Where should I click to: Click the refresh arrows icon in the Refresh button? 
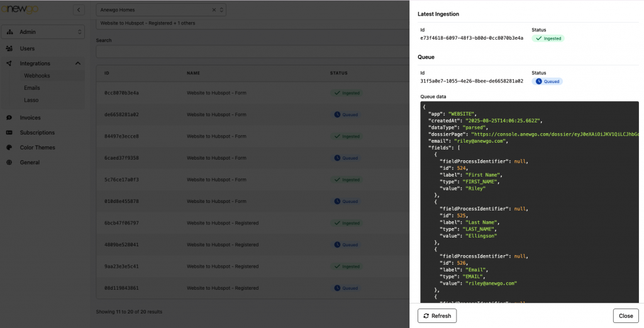tap(426, 315)
